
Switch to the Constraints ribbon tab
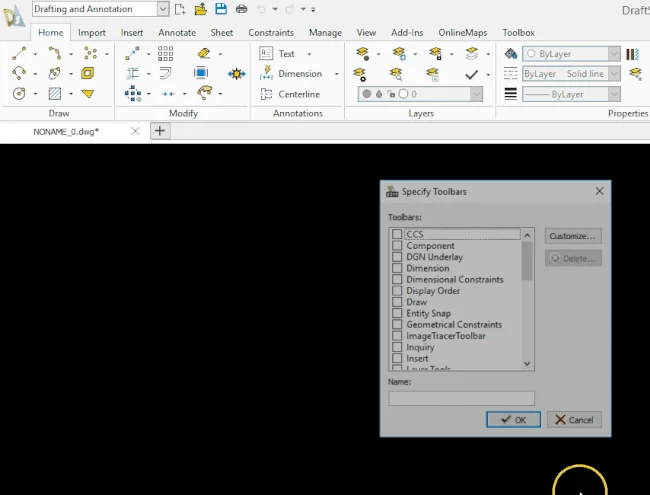click(x=271, y=33)
